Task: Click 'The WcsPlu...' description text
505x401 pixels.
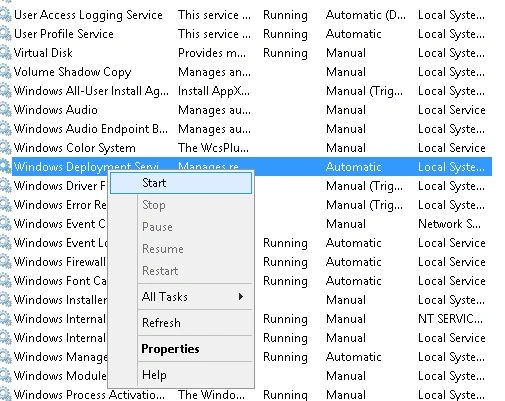Action: click(213, 148)
